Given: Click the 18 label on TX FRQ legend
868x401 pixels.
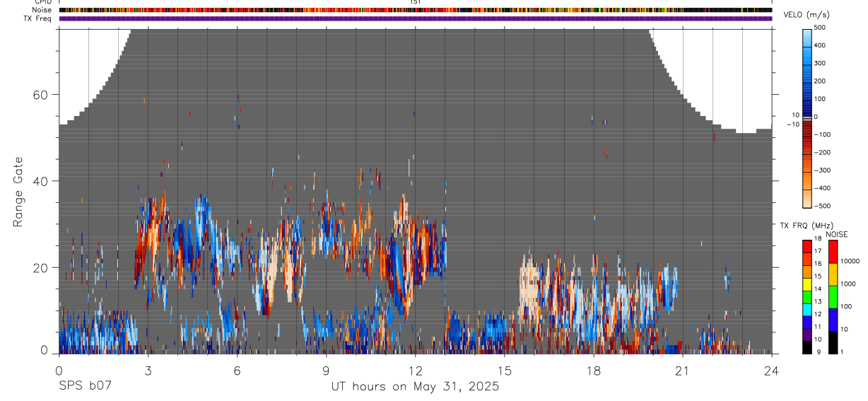Looking at the screenshot, I should pyautogui.click(x=818, y=239).
